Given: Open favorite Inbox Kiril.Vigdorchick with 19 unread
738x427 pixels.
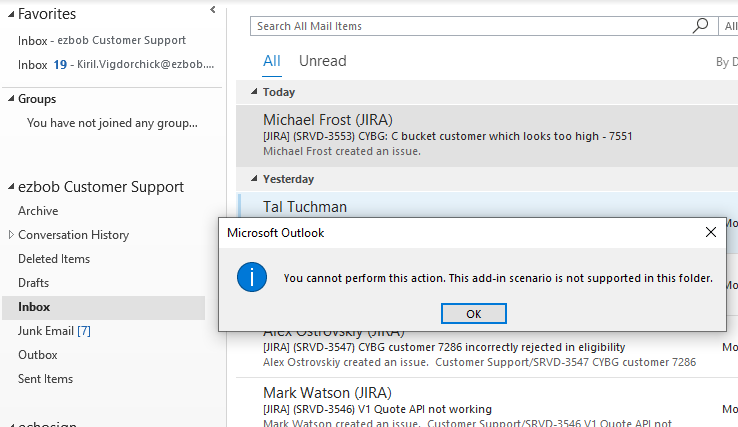Looking at the screenshot, I should [116, 64].
